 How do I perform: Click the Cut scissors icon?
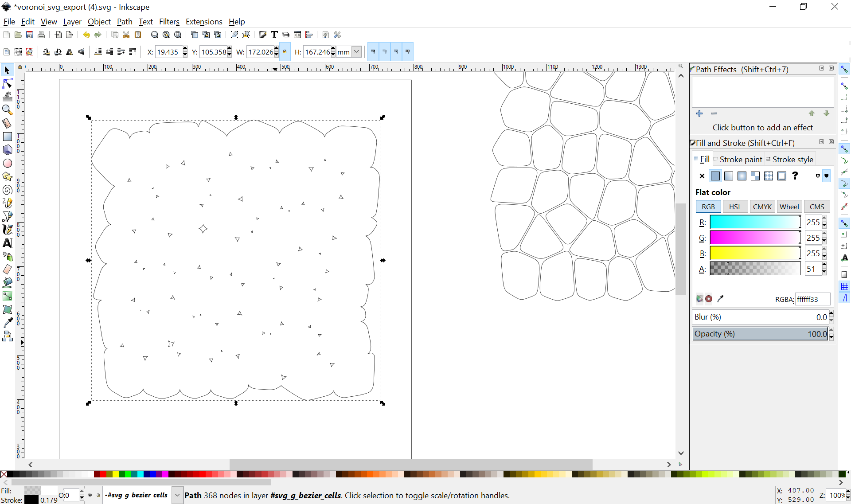click(126, 35)
